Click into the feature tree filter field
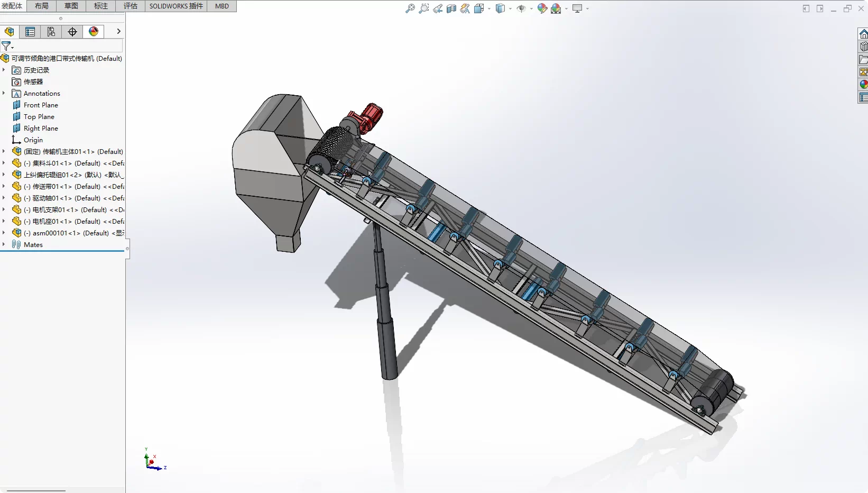This screenshot has width=868, height=493. 69,46
